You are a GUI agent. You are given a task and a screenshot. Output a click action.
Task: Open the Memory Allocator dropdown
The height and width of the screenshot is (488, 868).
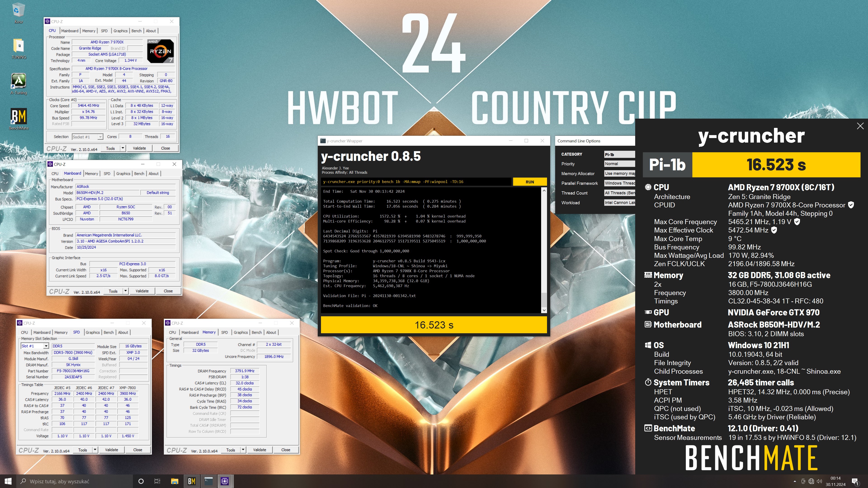coord(619,174)
